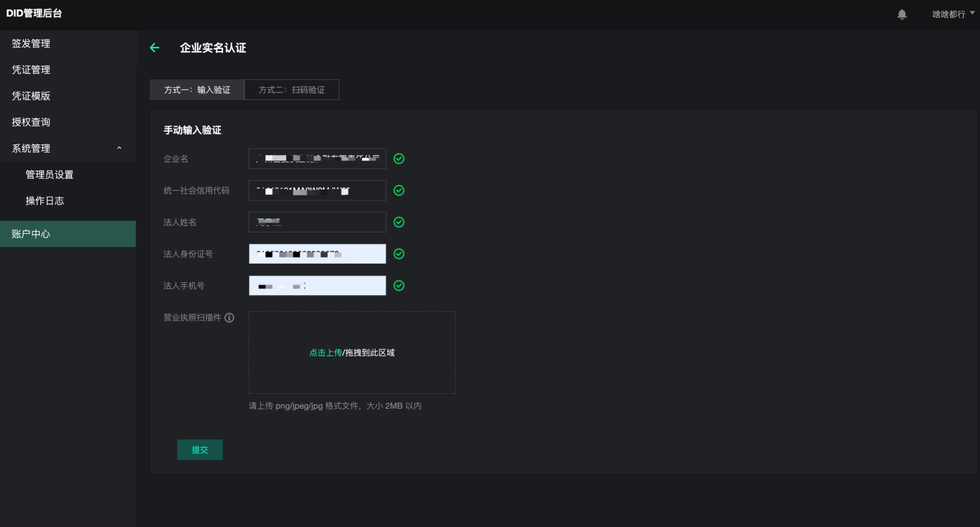The width and height of the screenshot is (980, 527).
Task: Click the info icon next to 营业执照扫描件
Action: 229,318
